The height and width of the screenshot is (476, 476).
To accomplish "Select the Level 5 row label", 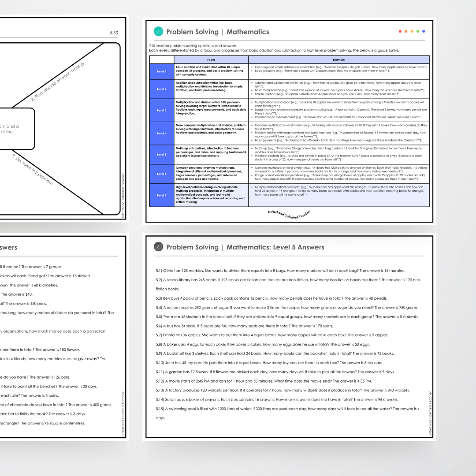I will [x=162, y=155].
